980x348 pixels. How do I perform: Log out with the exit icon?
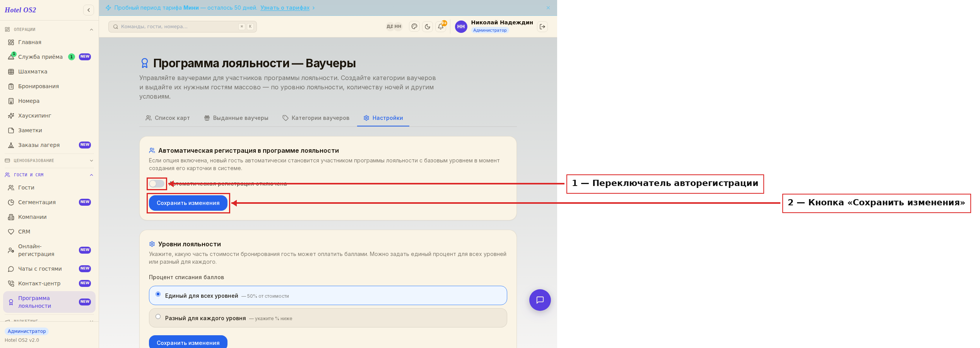coord(542,27)
